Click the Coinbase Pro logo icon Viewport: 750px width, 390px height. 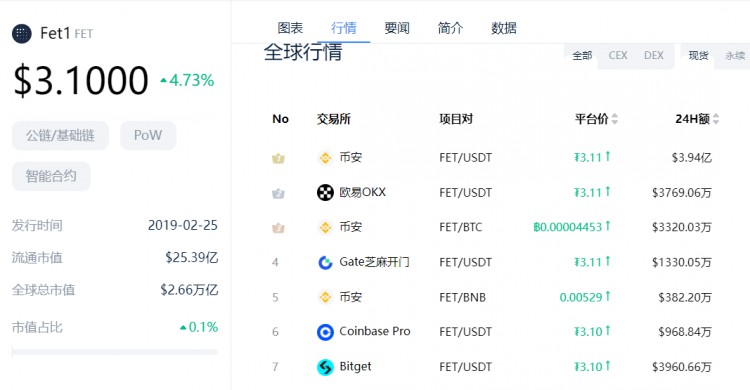[325, 332]
